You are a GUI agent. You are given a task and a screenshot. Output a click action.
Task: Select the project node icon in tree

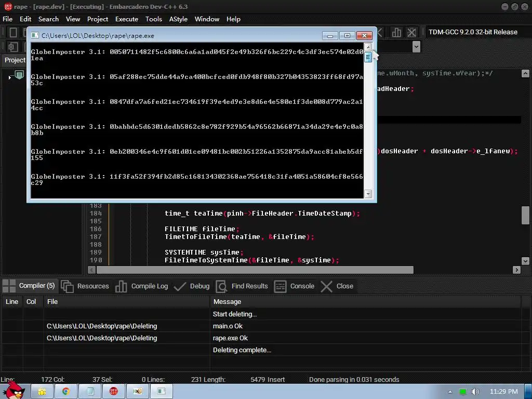coord(19,75)
